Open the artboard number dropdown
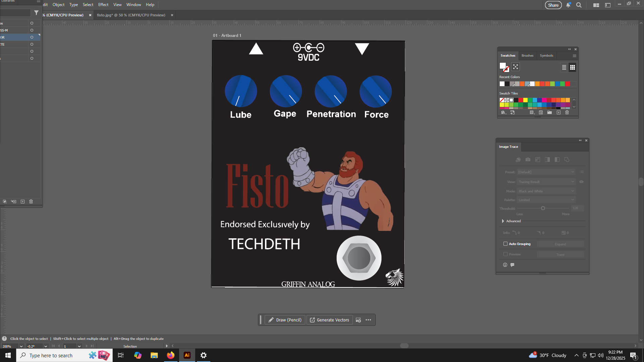 point(79,346)
